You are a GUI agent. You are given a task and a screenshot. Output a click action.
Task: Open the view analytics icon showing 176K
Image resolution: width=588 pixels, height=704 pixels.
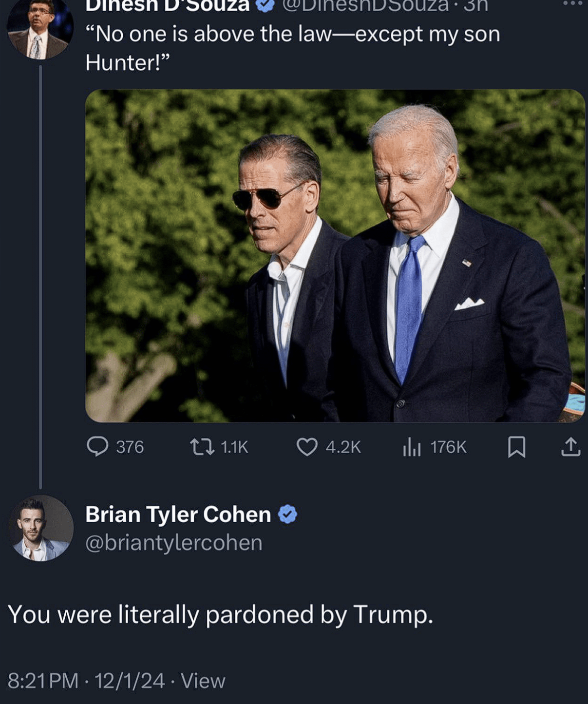tap(412, 447)
